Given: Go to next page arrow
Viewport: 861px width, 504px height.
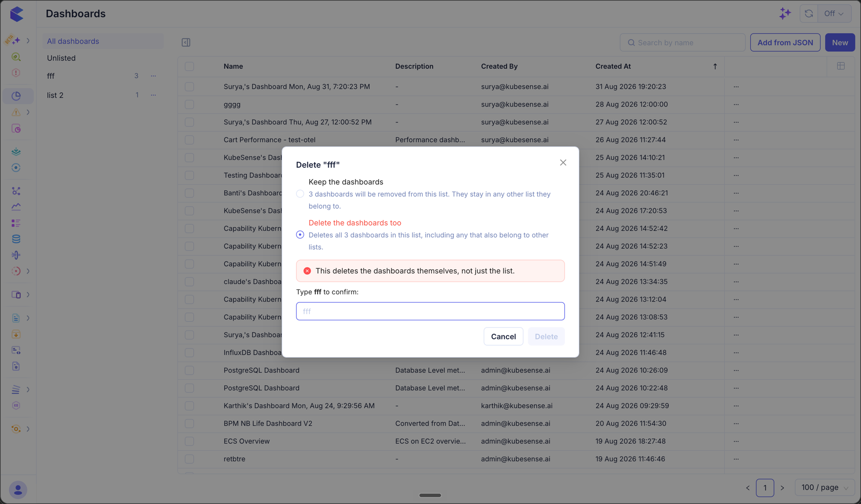Looking at the screenshot, I should tap(782, 488).
